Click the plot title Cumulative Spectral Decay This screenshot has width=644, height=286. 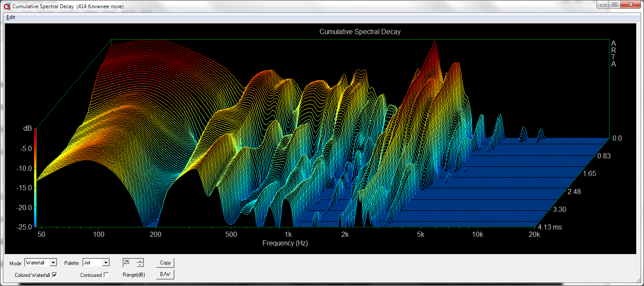[360, 32]
